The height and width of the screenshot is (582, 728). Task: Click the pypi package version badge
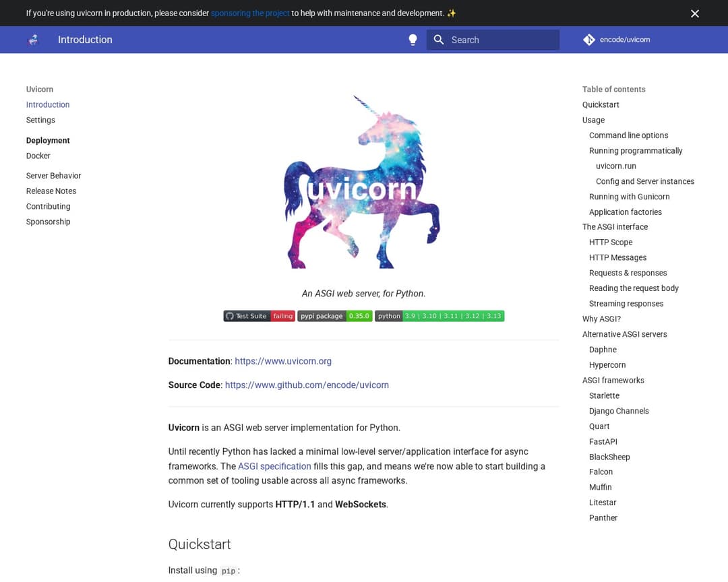pos(335,316)
